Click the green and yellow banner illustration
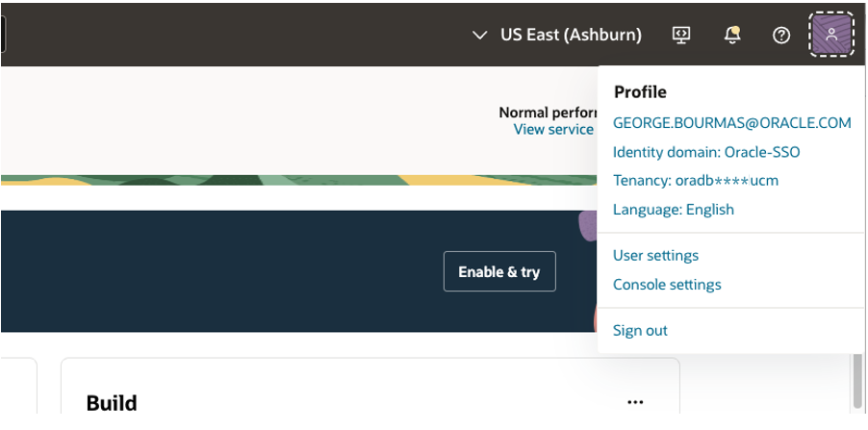 pyautogui.click(x=299, y=181)
